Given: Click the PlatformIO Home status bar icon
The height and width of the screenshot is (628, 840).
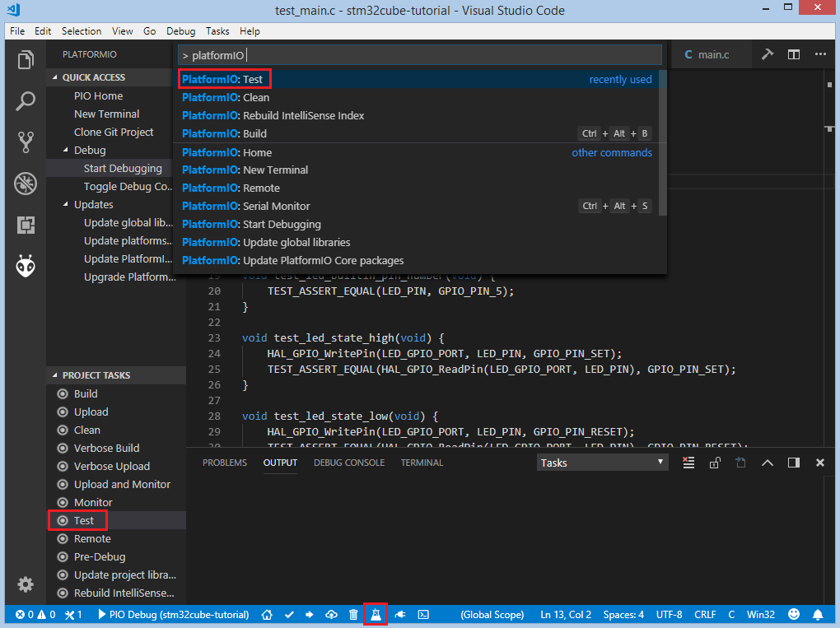Looking at the screenshot, I should point(267,615).
